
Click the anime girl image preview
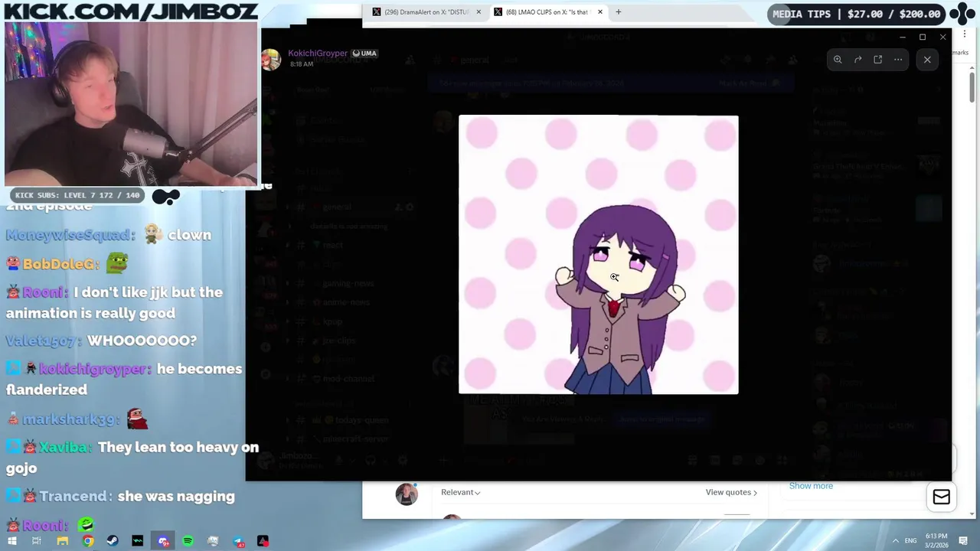point(598,255)
